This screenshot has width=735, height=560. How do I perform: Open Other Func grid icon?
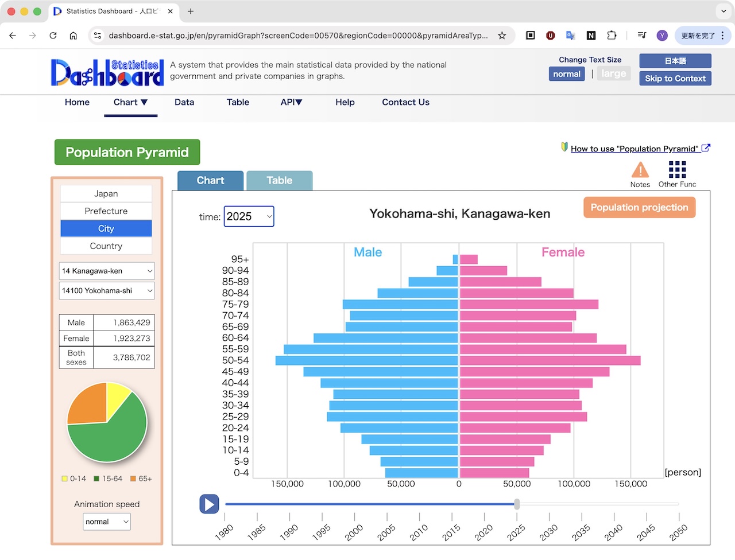pyautogui.click(x=677, y=170)
